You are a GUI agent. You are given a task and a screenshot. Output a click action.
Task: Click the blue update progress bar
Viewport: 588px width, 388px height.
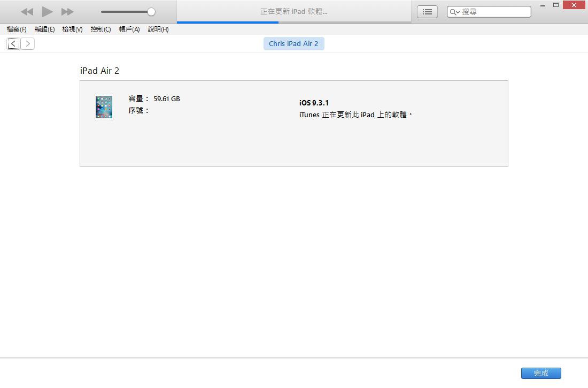coord(228,22)
